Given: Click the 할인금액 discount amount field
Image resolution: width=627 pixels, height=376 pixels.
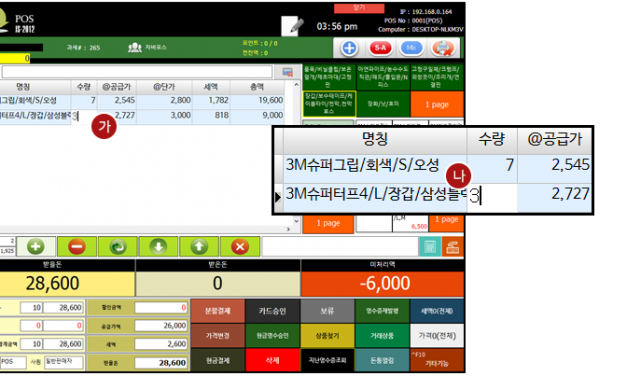Looking at the screenshot, I should (161, 307).
